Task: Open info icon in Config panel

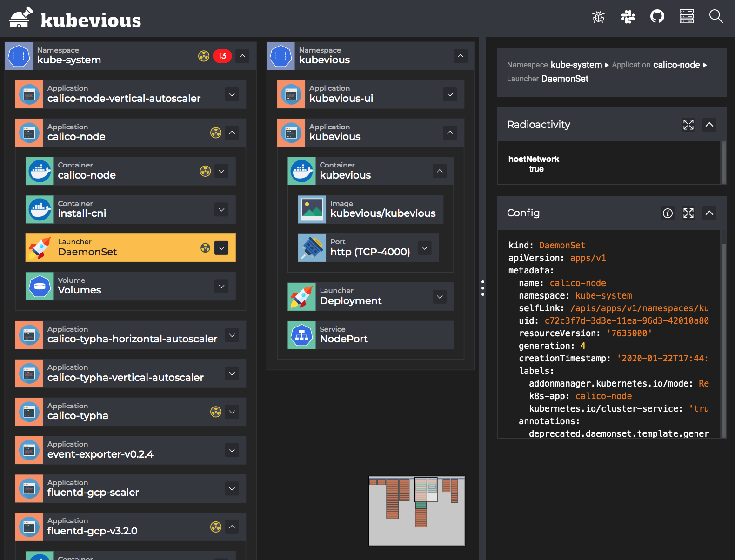Action: (x=668, y=213)
